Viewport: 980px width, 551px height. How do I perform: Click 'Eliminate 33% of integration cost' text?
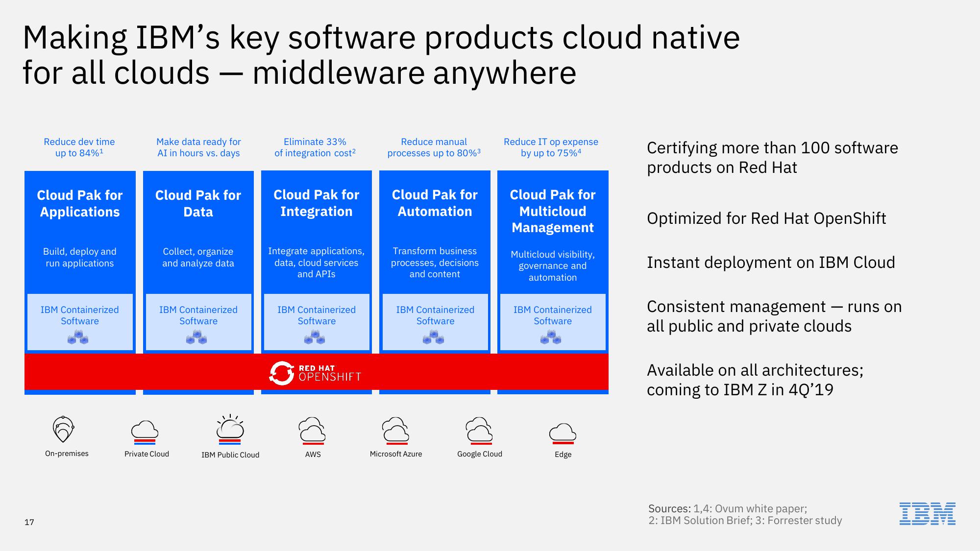(315, 147)
